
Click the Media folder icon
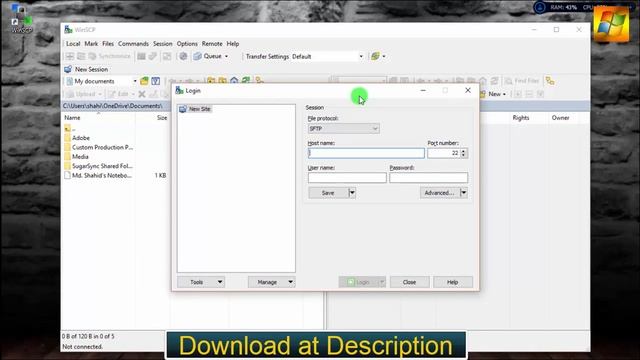[x=67, y=157]
